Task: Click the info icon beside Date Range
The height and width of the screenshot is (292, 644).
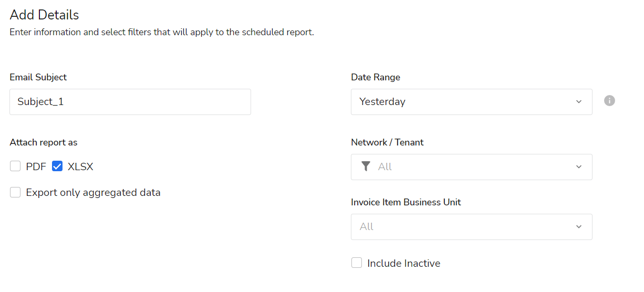Action: pos(609,101)
